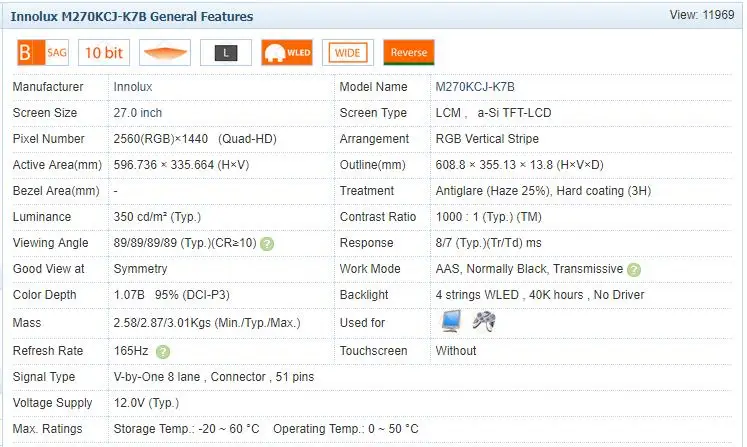Click the 'Operating Temp.: 0 ~ 50 °C' rating
This screenshot has width=747, height=447.
[x=346, y=429]
